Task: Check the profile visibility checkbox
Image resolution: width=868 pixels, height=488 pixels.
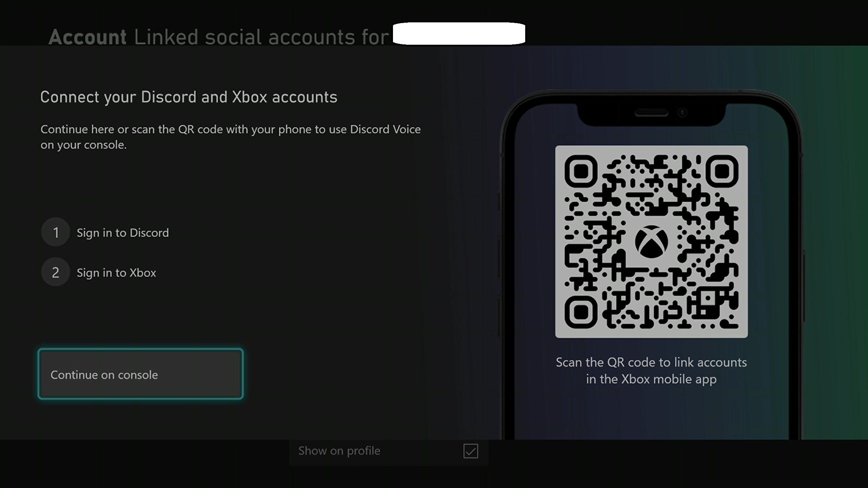Action: pyautogui.click(x=471, y=450)
